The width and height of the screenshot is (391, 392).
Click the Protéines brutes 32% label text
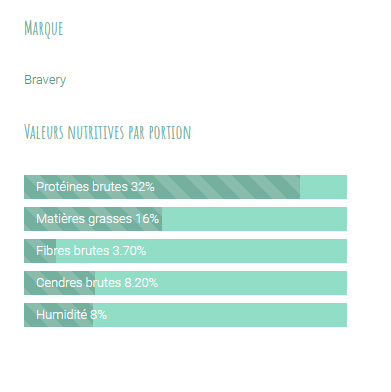pyautogui.click(x=95, y=187)
